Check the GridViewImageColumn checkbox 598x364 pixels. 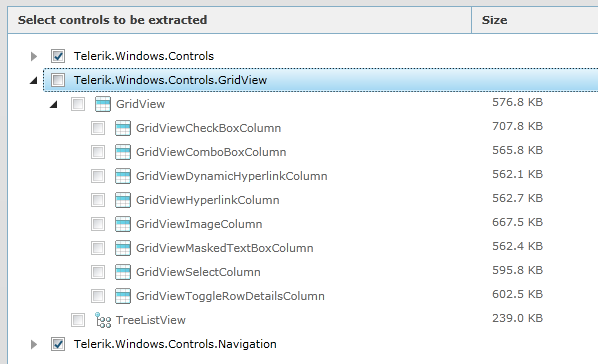[x=98, y=224]
